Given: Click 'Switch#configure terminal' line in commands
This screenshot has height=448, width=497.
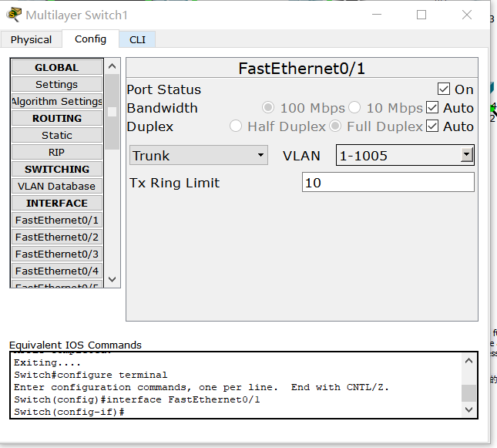Looking at the screenshot, I should click(91, 375).
